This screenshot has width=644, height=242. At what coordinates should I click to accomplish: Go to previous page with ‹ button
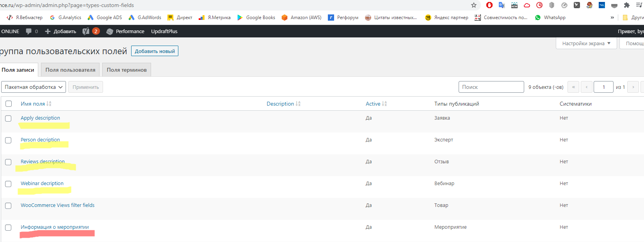click(587, 87)
